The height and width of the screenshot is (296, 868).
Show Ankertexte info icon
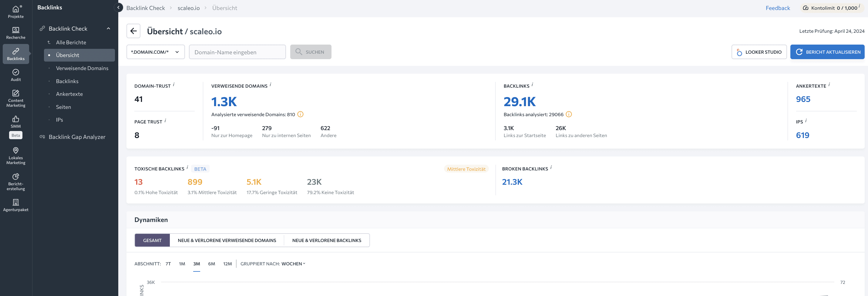coord(829,84)
